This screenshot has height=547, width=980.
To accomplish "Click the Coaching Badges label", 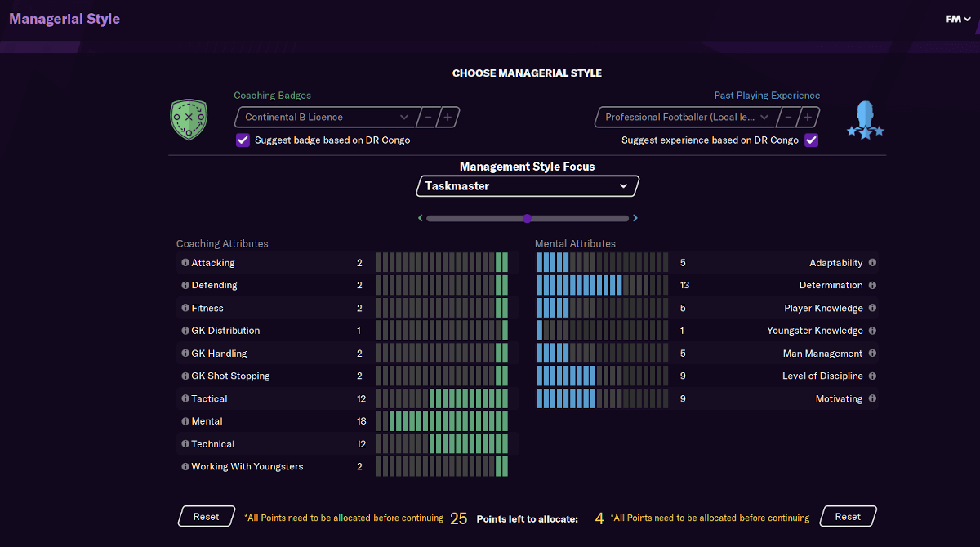I will [272, 96].
